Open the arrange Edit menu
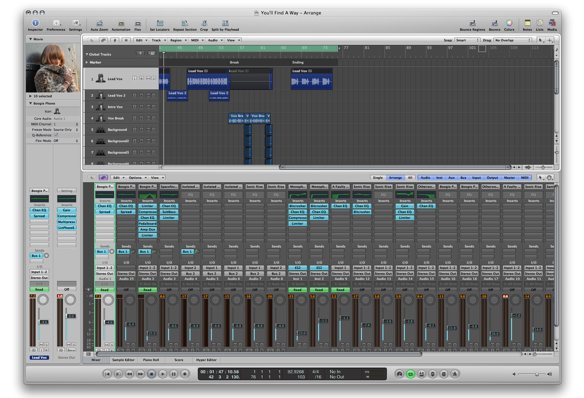 (141, 40)
